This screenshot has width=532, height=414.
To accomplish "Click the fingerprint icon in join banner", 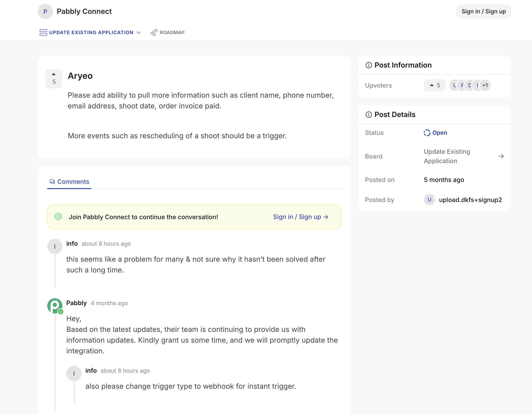I will [x=58, y=217].
